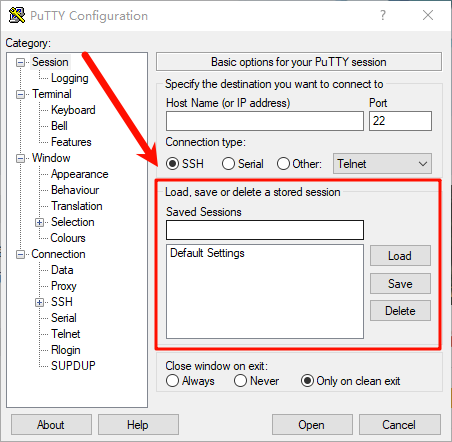Open the Logging category

point(70,78)
